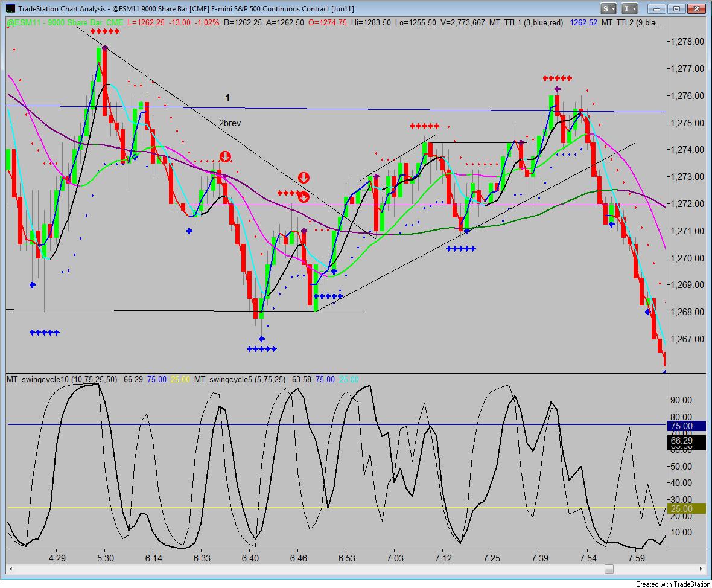712x588 pixels.
Task: Select the '2brev' chart annotation
Action: click(230, 123)
